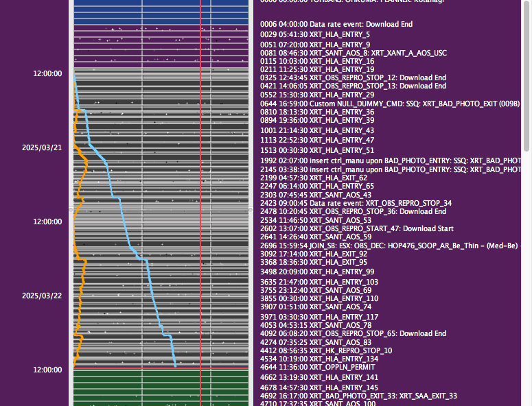532x406 pixels.
Task: Select event 0552 15:30:30 XRT_HLA_ENTRY_29
Action: (317, 95)
